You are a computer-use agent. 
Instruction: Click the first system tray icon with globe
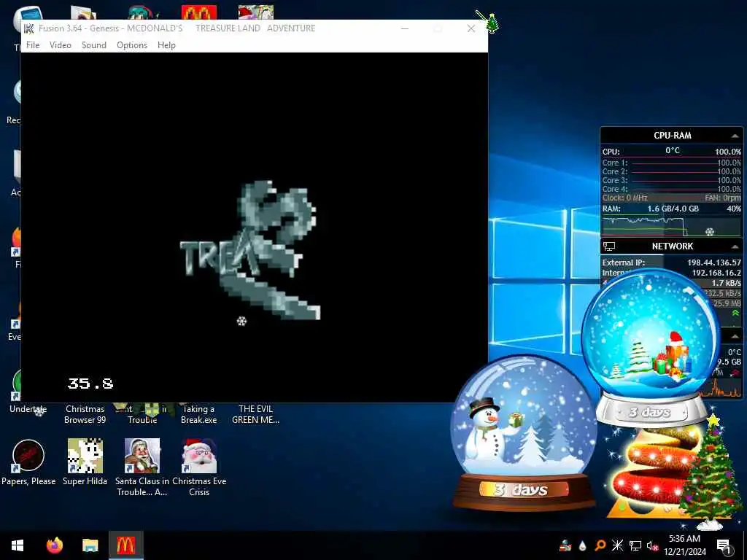(x=565, y=545)
